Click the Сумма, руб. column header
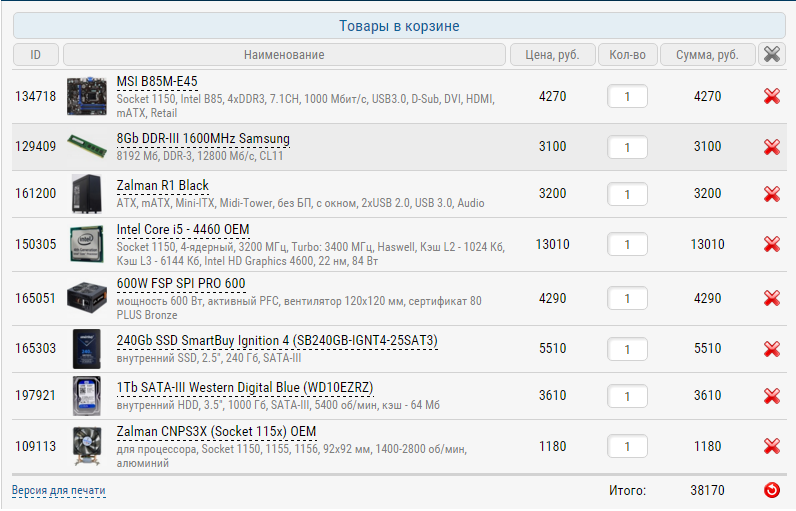The image size is (796, 511). pos(707,54)
